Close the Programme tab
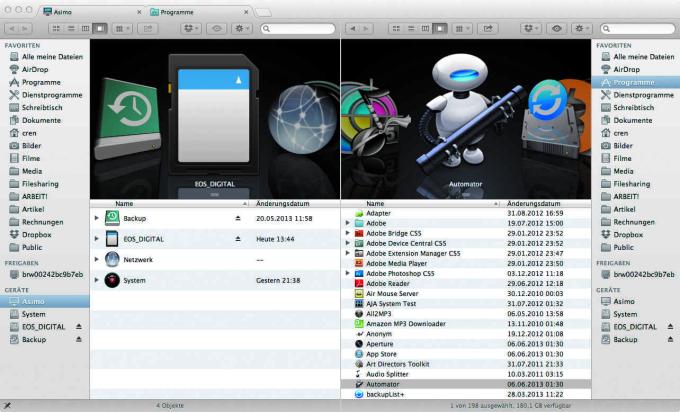The height and width of the screenshot is (412, 680). 246,12
